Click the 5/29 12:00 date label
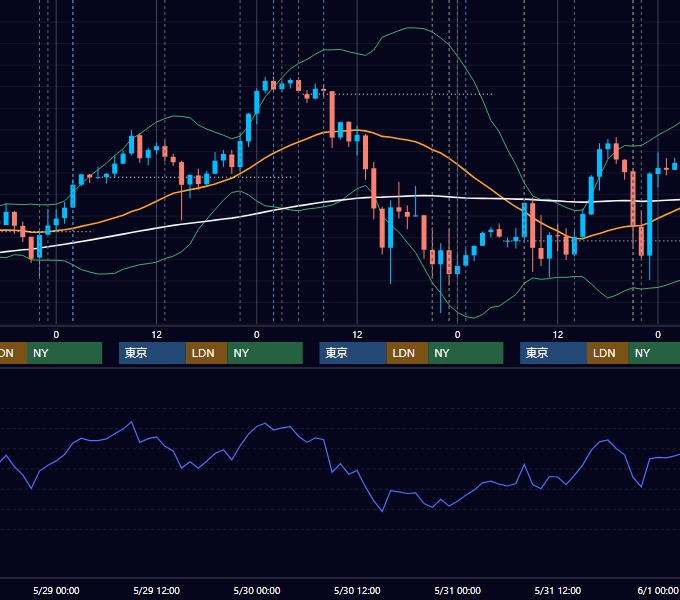 tap(157, 590)
